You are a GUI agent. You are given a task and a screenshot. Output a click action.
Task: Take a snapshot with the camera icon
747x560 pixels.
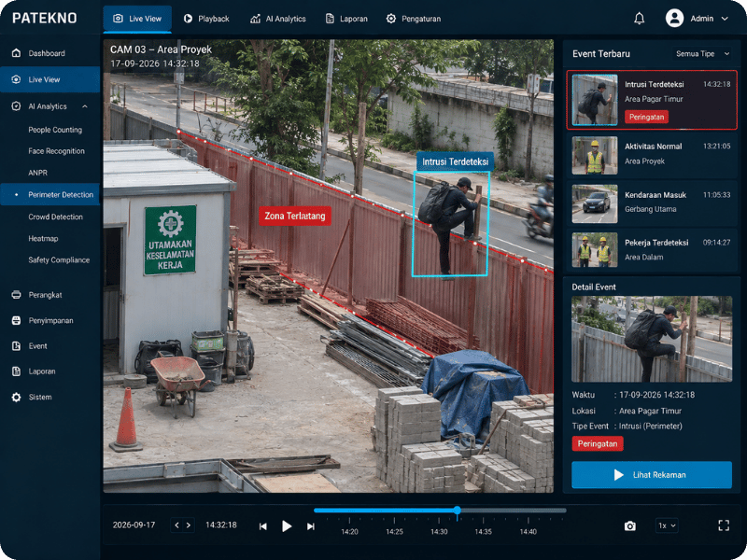point(629,525)
